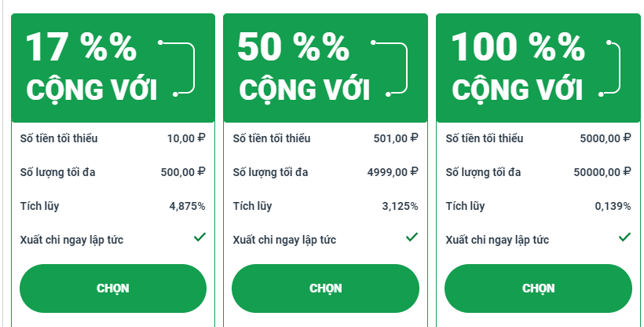Click the 5000,00 ₽ minimum amount
This screenshot has height=327, width=644.
tap(606, 138)
